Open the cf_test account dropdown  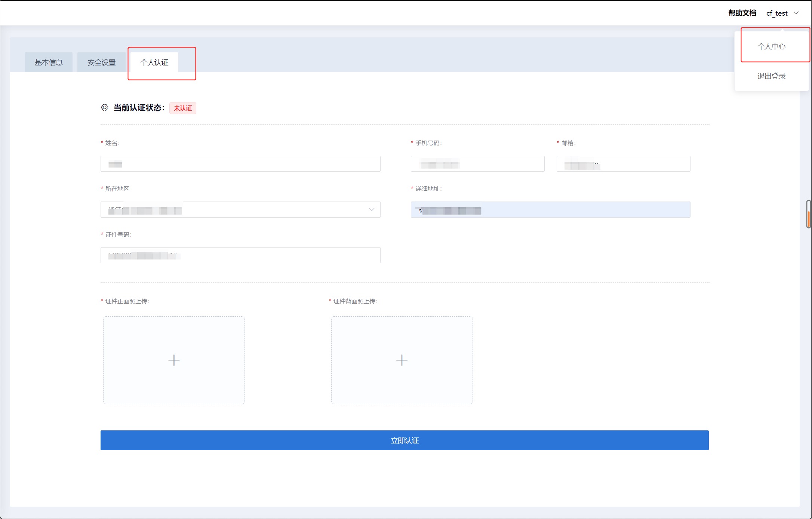point(777,13)
